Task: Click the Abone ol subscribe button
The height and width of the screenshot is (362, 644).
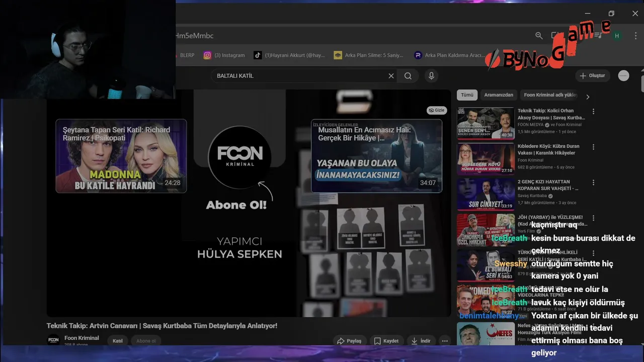Action: click(x=146, y=341)
